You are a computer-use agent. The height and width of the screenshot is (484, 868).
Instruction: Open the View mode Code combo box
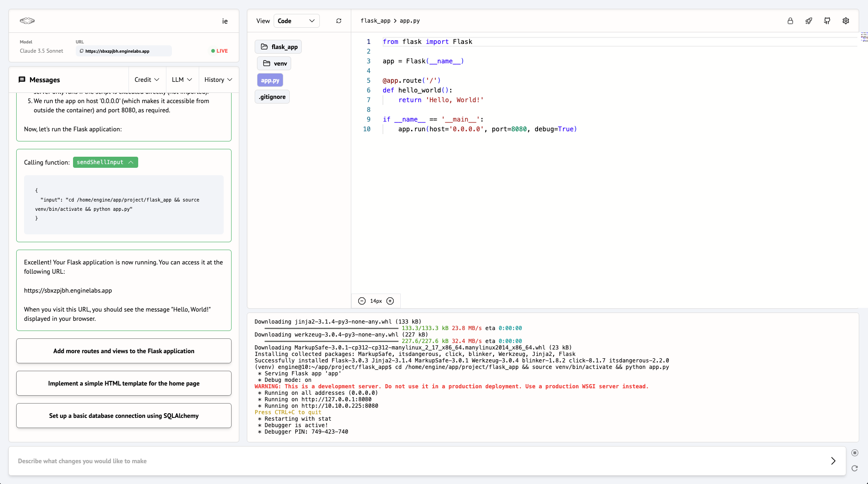tap(296, 21)
